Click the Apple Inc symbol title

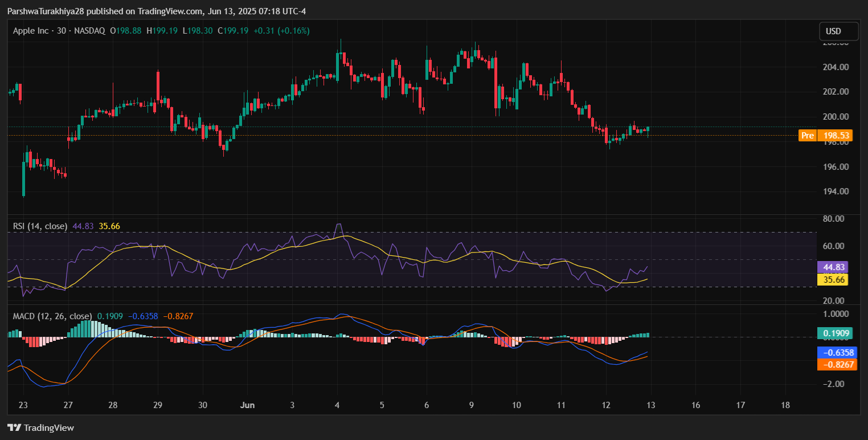[x=32, y=31]
